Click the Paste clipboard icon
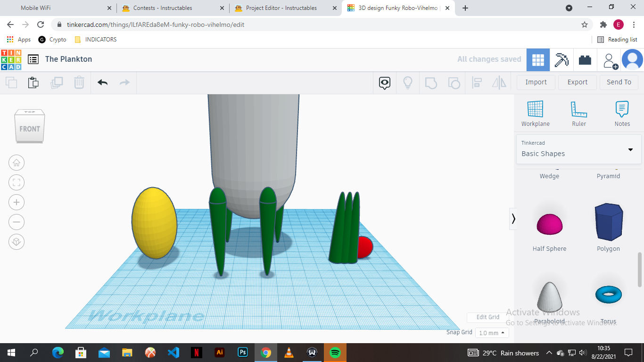The image size is (644, 362). click(x=33, y=82)
